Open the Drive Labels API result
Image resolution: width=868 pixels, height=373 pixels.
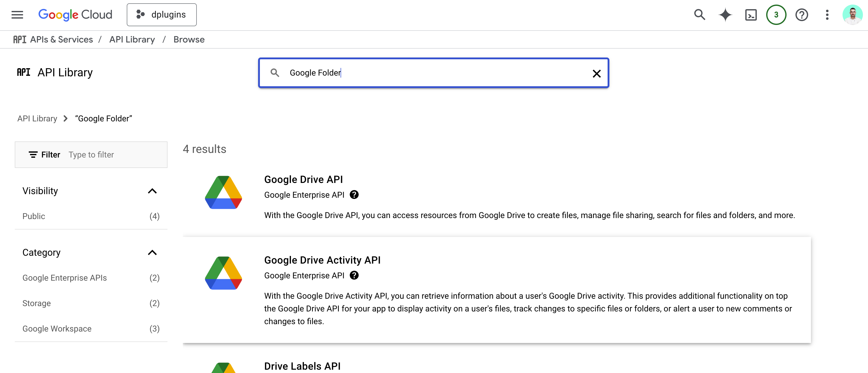click(302, 366)
